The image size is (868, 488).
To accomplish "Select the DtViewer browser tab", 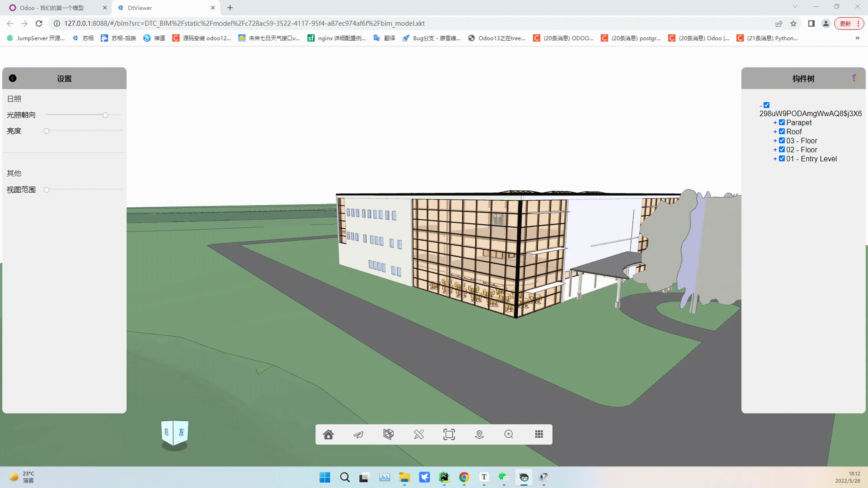I will click(x=139, y=8).
